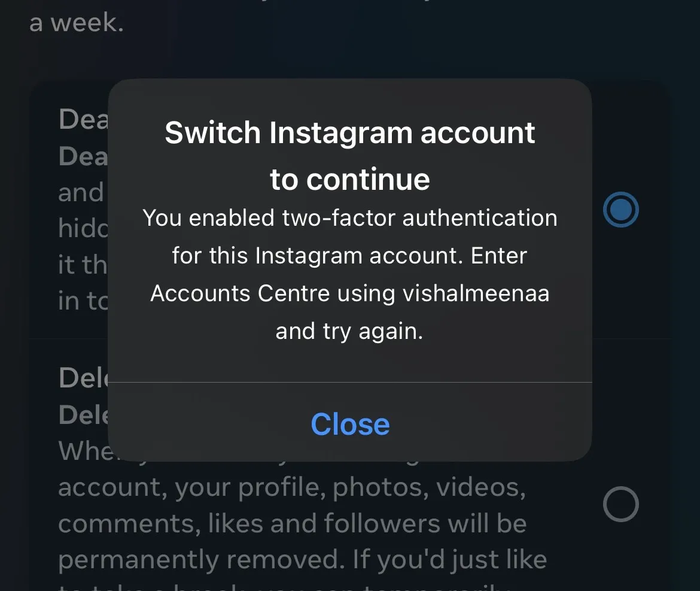The height and width of the screenshot is (591, 700).
Task: Click the divider line above Close
Action: (350, 383)
